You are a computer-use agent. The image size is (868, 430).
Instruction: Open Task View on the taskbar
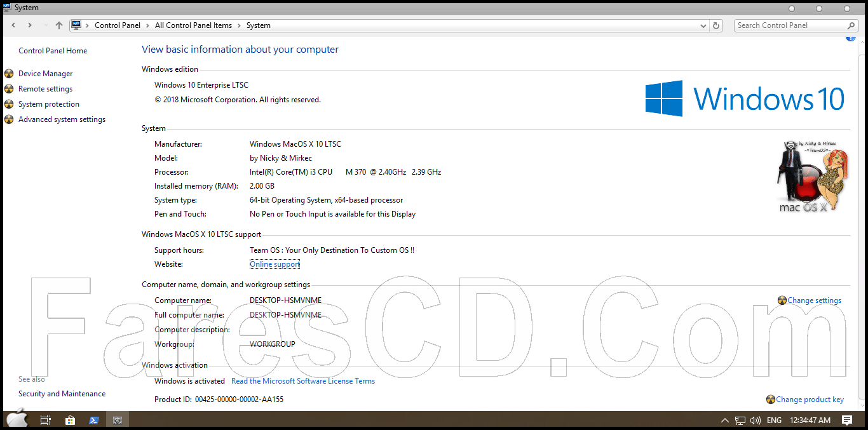click(45, 420)
